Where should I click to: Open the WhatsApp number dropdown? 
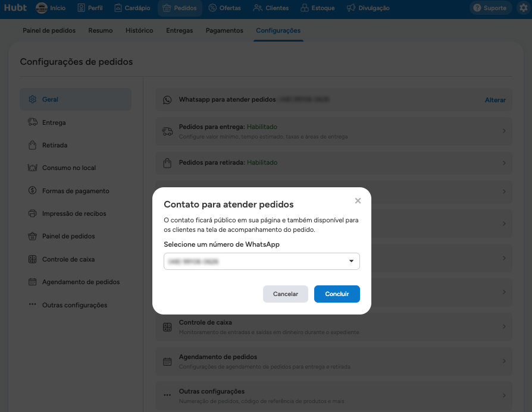[262, 262]
